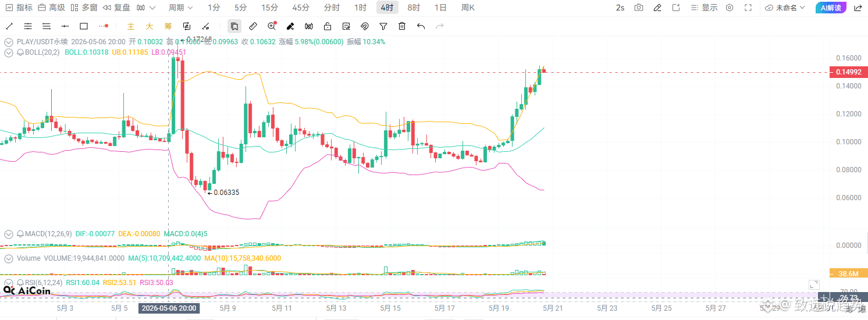Collapse the RSI(6,12,24) indicator panel
Screen dimensions: 868x320
(9, 283)
